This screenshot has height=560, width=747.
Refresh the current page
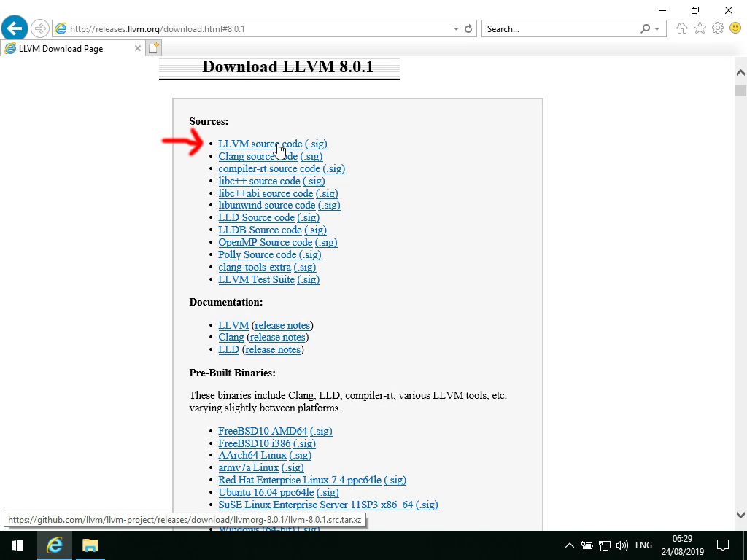468,28
